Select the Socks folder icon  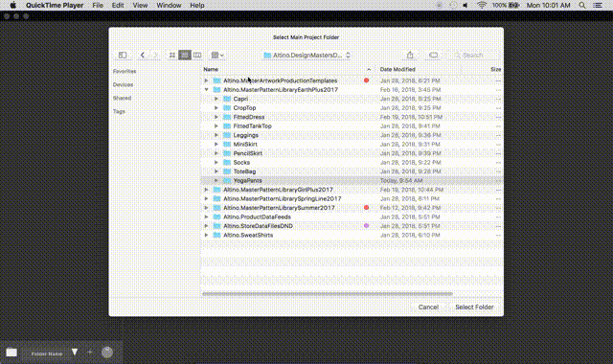(x=227, y=162)
